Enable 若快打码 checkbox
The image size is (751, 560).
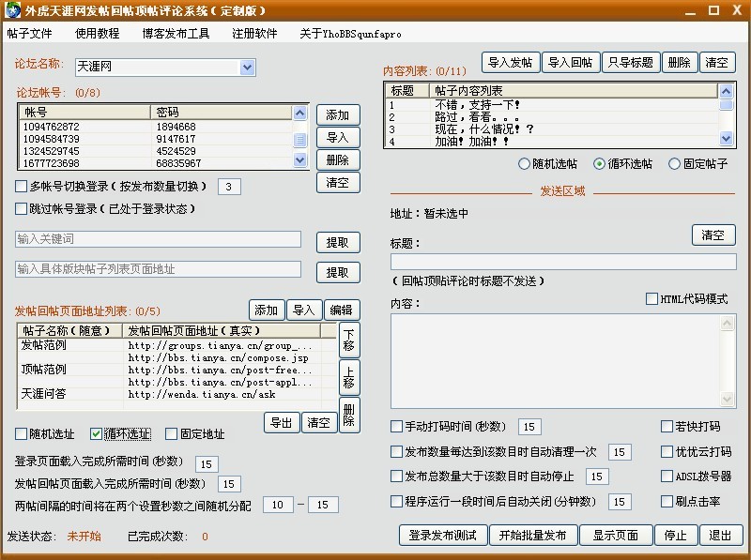[667, 426]
